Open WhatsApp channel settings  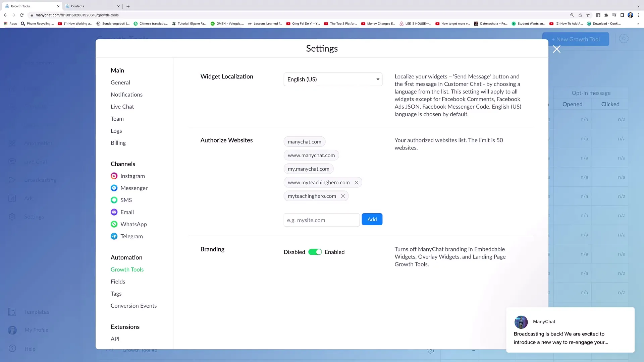[129, 224]
